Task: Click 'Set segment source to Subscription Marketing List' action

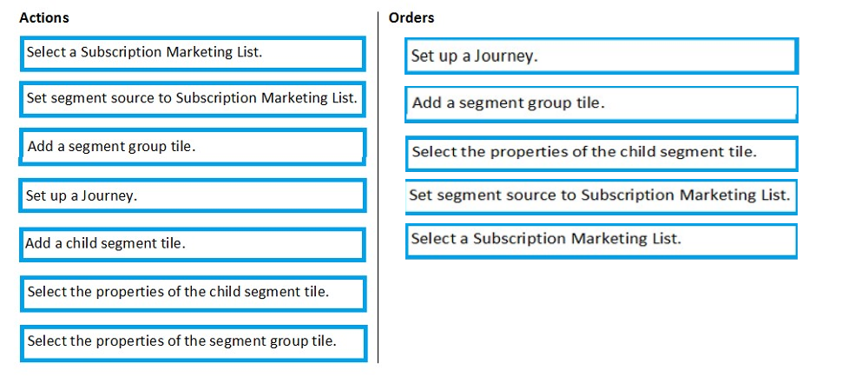Action: pos(193,99)
